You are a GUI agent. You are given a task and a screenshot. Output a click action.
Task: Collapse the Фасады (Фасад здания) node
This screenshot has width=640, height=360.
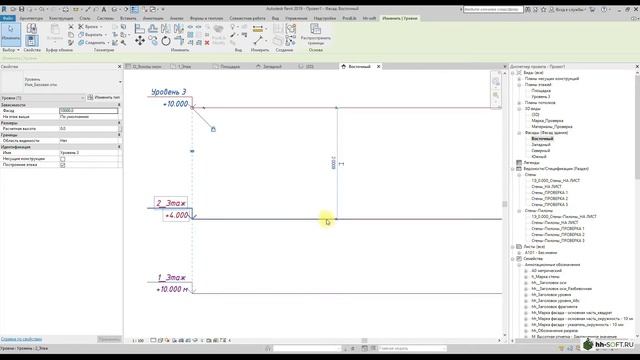520,133
